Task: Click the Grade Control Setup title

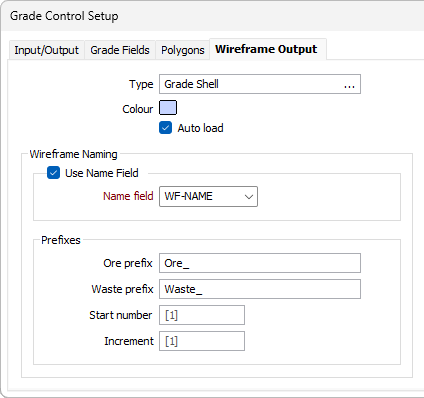Action: [64, 16]
